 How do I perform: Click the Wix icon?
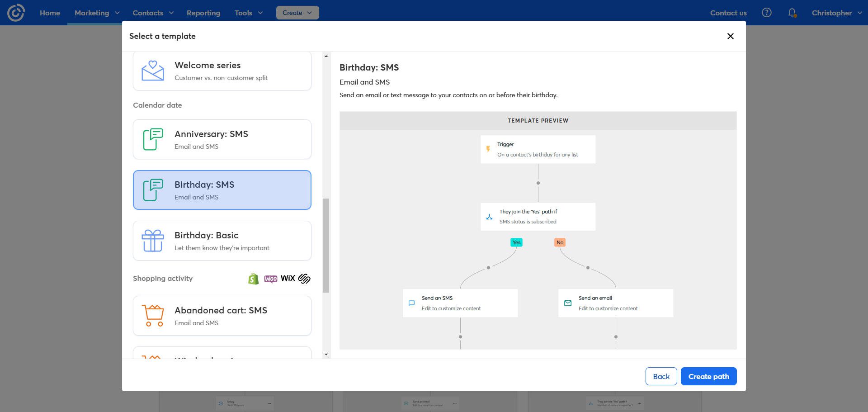click(x=288, y=279)
